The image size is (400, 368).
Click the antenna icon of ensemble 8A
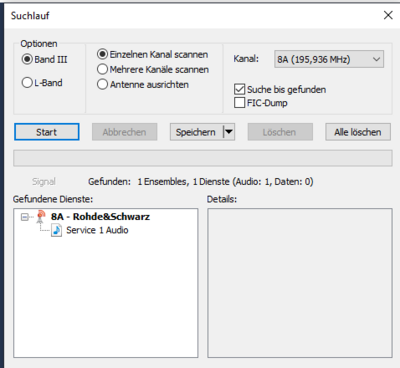tap(41, 217)
